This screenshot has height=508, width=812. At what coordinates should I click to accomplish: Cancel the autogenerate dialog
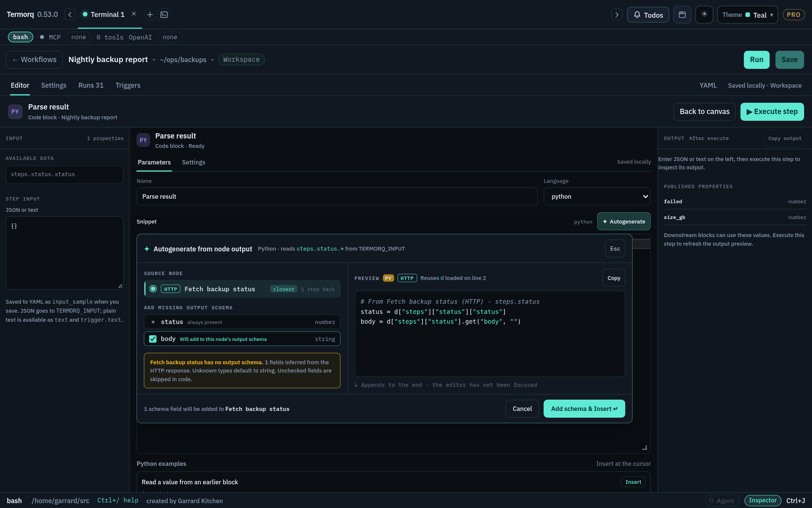(x=522, y=409)
